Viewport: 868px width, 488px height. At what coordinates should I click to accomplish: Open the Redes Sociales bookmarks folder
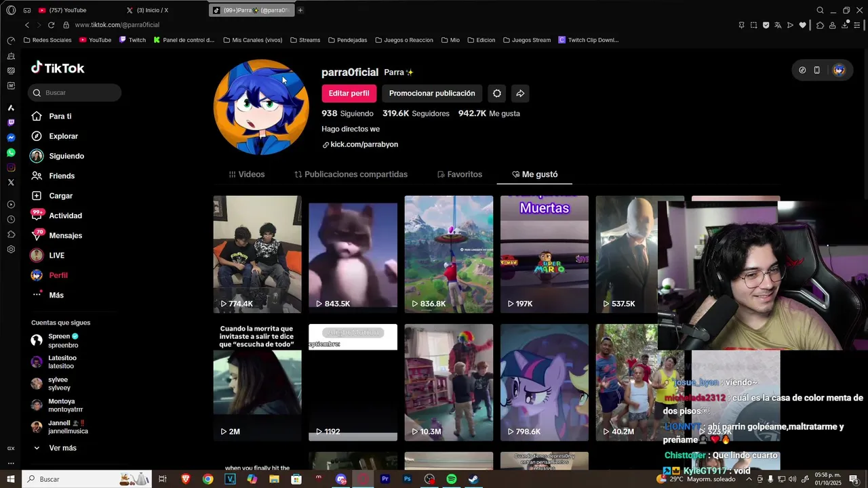[47, 40]
